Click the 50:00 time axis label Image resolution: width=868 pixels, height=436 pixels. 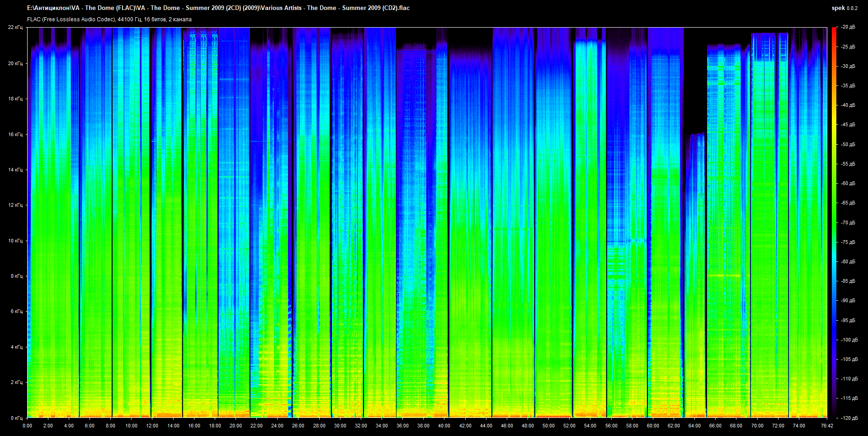point(548,426)
